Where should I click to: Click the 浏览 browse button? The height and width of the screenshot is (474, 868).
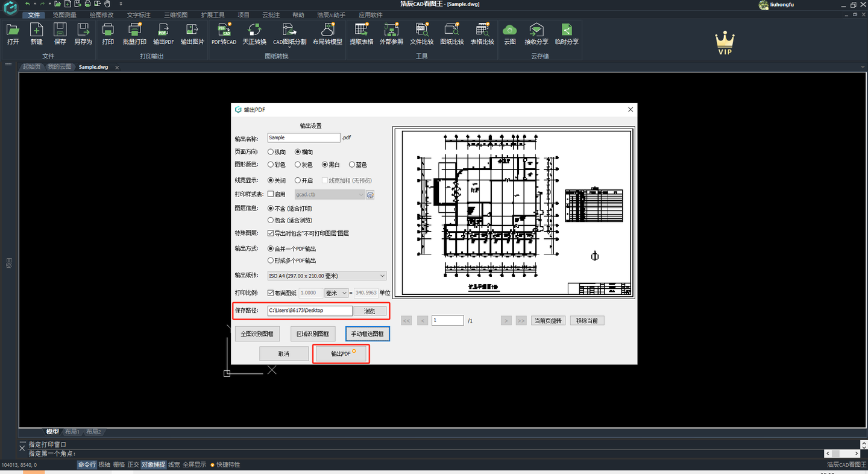click(370, 311)
